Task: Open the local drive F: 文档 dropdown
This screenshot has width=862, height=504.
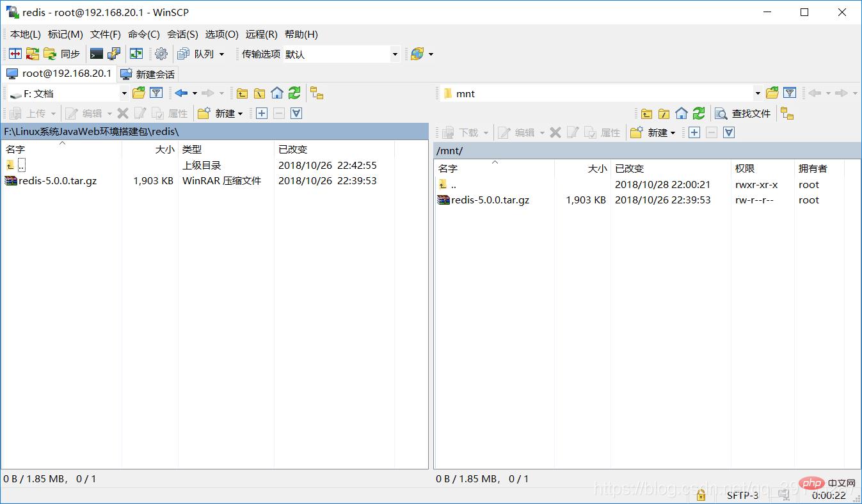Action: coord(124,93)
